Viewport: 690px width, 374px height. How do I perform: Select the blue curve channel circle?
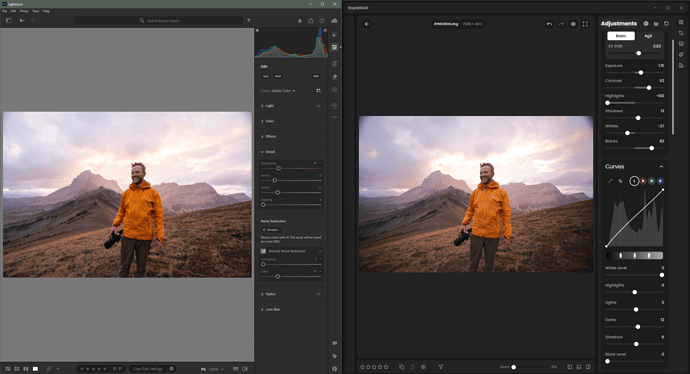click(x=660, y=181)
